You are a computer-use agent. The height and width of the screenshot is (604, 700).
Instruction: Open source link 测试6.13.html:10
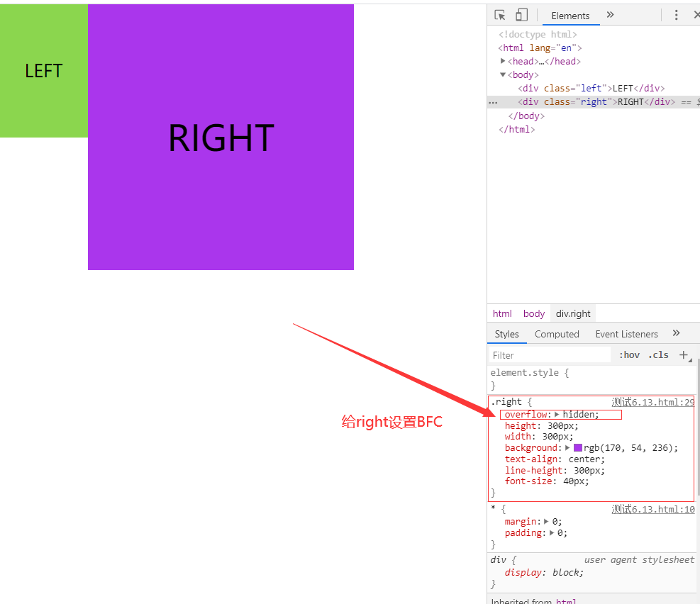[x=653, y=509]
